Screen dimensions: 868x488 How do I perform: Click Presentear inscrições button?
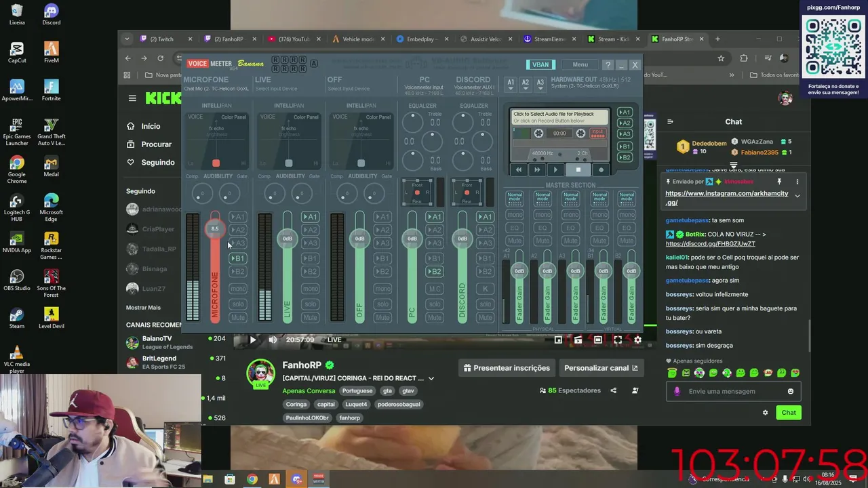(x=507, y=368)
